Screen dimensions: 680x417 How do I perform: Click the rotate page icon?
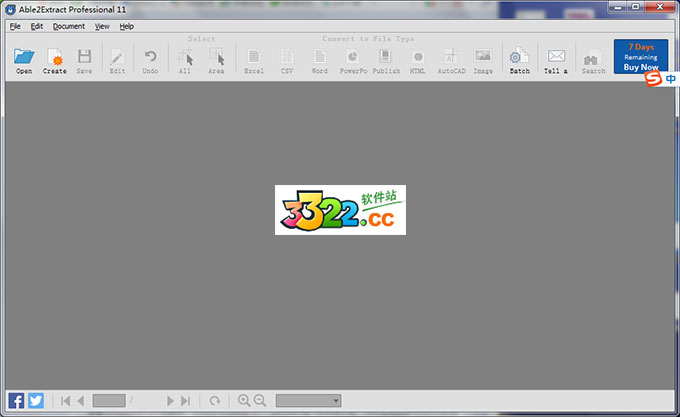214,400
